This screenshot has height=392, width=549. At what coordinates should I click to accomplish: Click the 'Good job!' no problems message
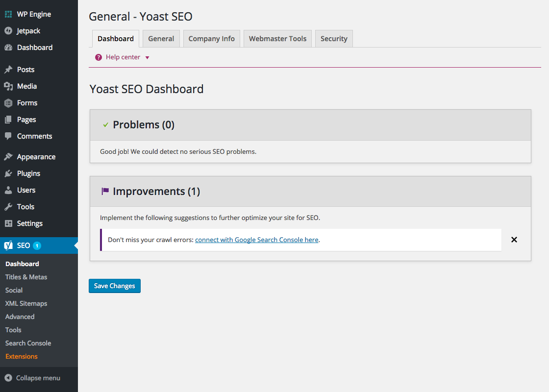[x=178, y=151]
